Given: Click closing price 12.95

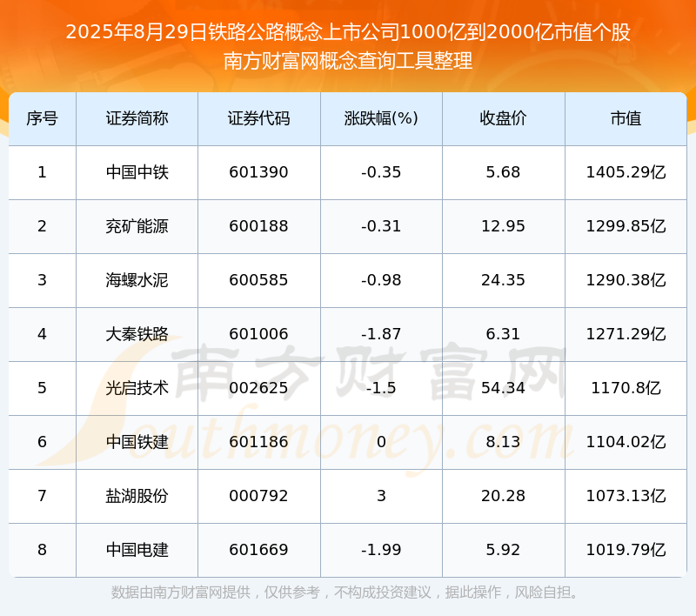Looking at the screenshot, I should 504,226.
